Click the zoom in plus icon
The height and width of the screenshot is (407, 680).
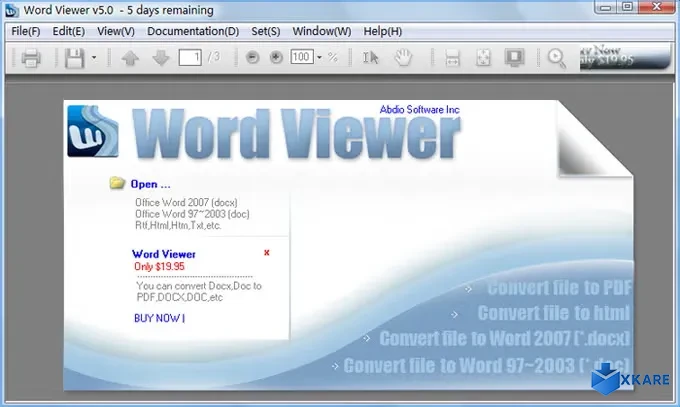[x=276, y=57]
